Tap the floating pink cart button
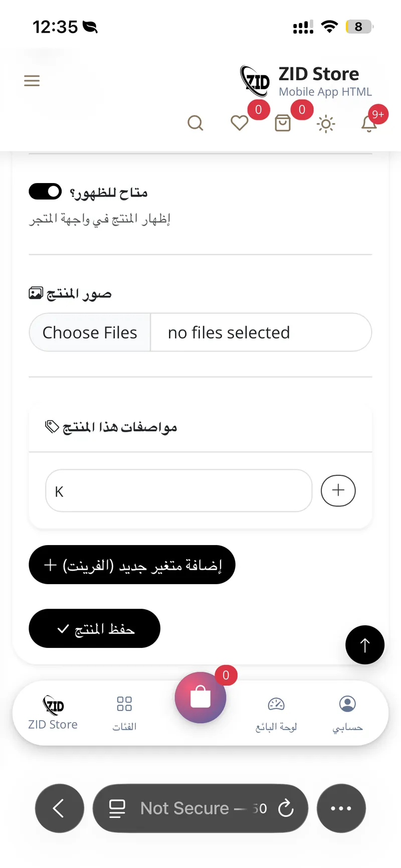The width and height of the screenshot is (401, 868). pos(200,698)
